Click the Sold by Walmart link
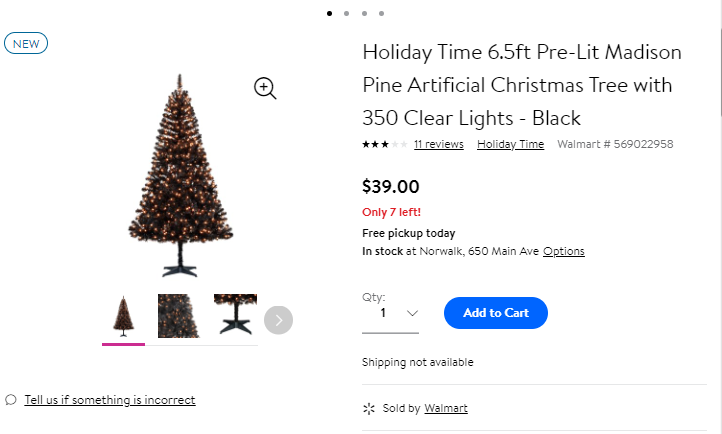Viewport: 722px width, 434px height. click(x=446, y=408)
